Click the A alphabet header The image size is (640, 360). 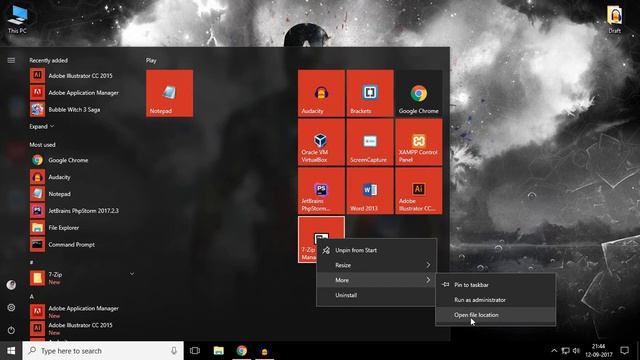coord(31,296)
